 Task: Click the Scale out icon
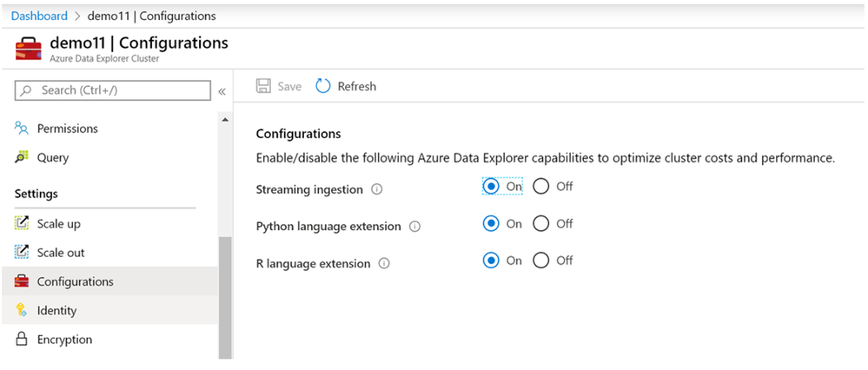(x=21, y=253)
